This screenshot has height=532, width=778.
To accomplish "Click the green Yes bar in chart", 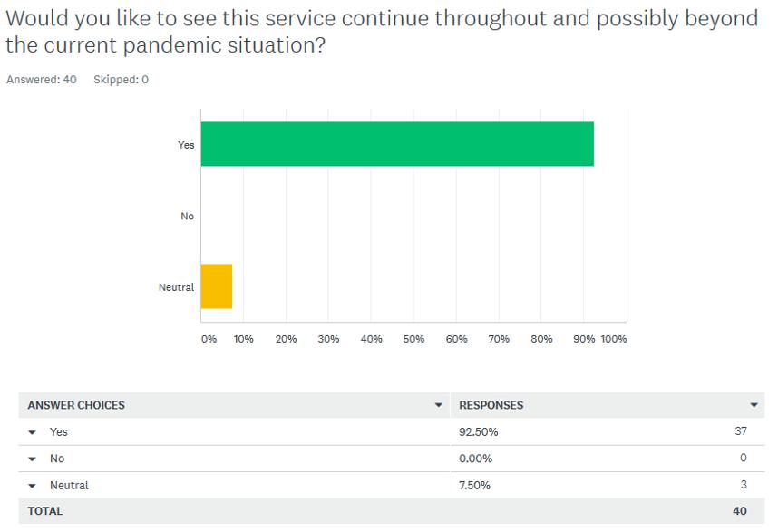I will [x=397, y=144].
